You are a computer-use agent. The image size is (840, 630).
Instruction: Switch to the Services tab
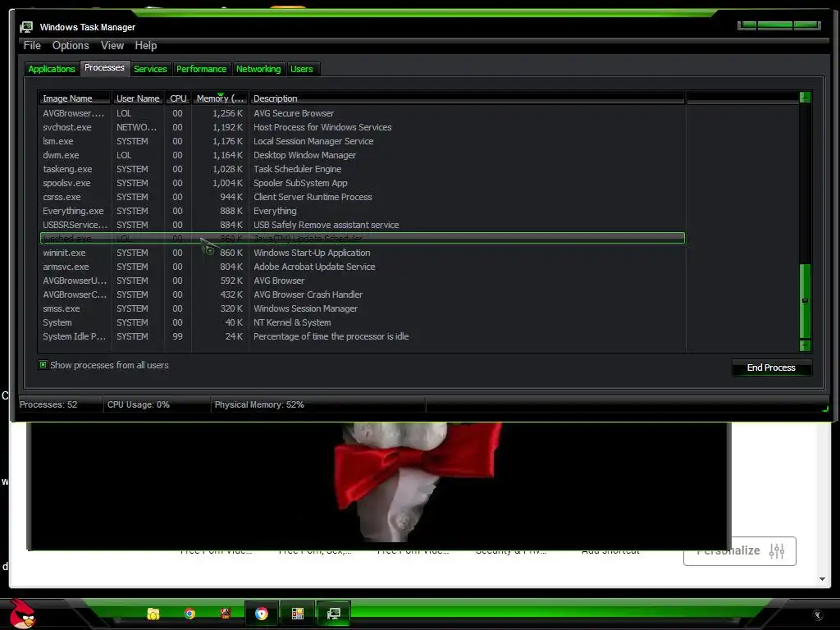[151, 69]
